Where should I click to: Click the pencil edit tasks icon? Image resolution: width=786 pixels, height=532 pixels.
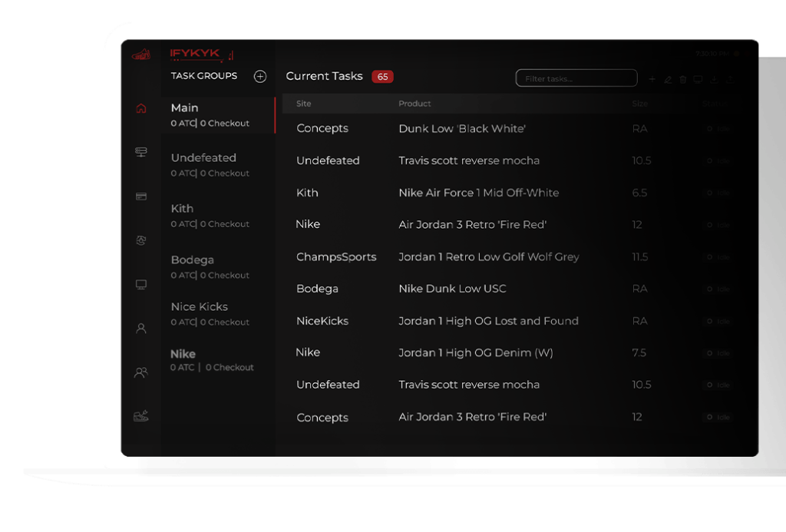point(668,79)
